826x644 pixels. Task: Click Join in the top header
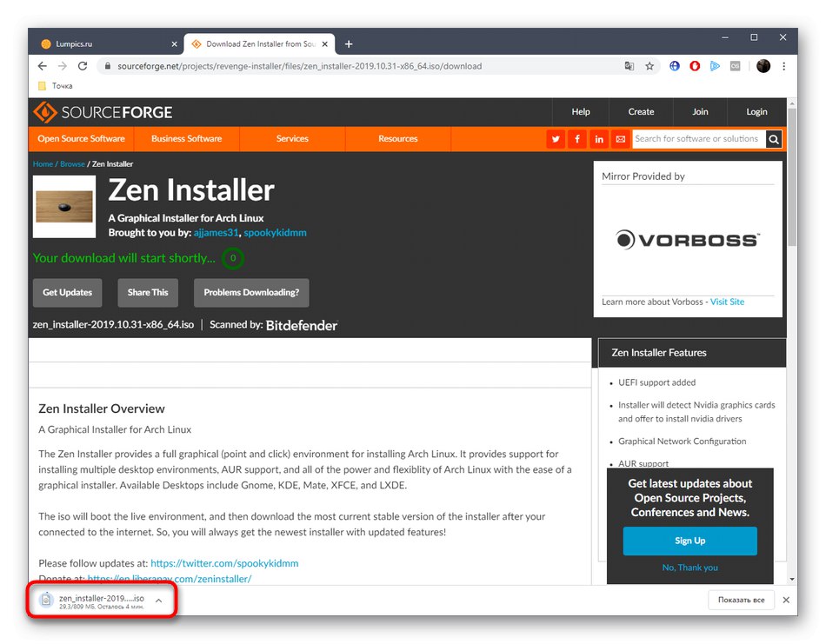tap(700, 111)
